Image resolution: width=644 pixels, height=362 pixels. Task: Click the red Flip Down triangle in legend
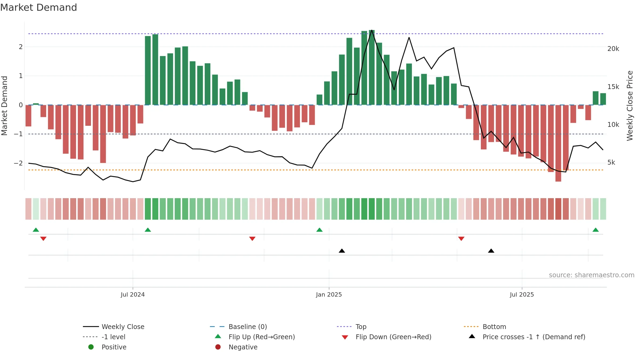pyautogui.click(x=345, y=337)
